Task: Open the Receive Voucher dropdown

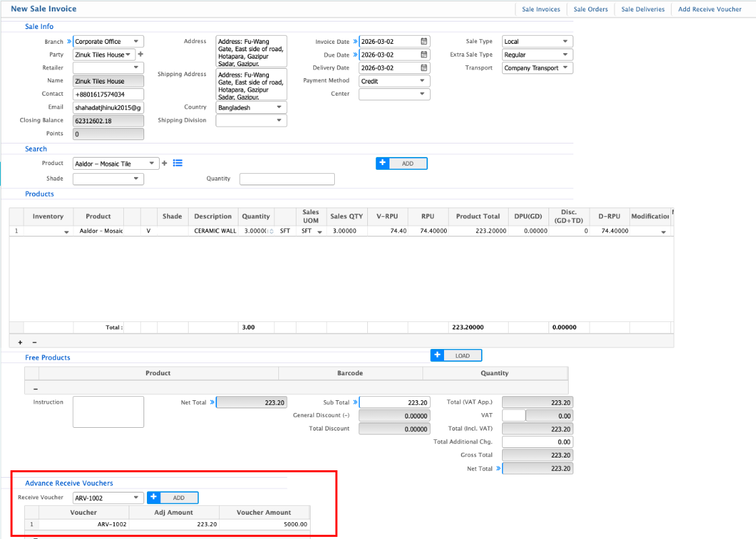Action: (x=137, y=498)
